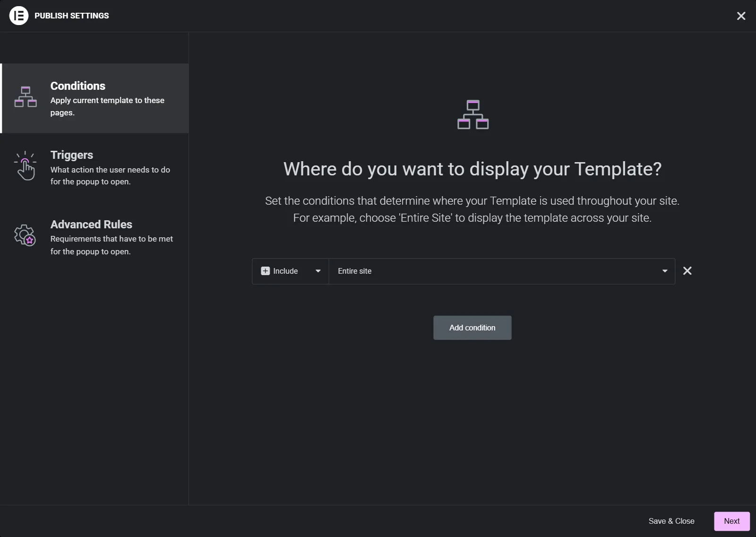Click the Triggers hand-tap icon
Image resolution: width=756 pixels, height=537 pixels.
click(26, 165)
